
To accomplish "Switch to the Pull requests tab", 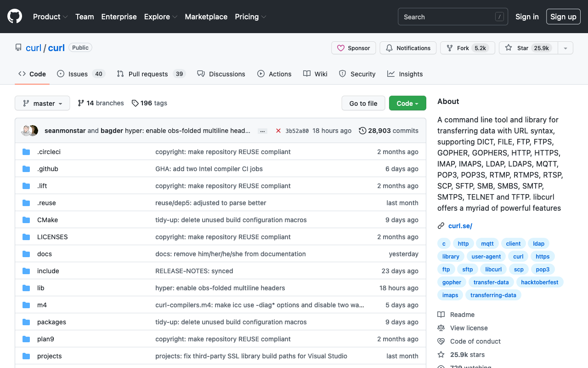I will tap(151, 74).
